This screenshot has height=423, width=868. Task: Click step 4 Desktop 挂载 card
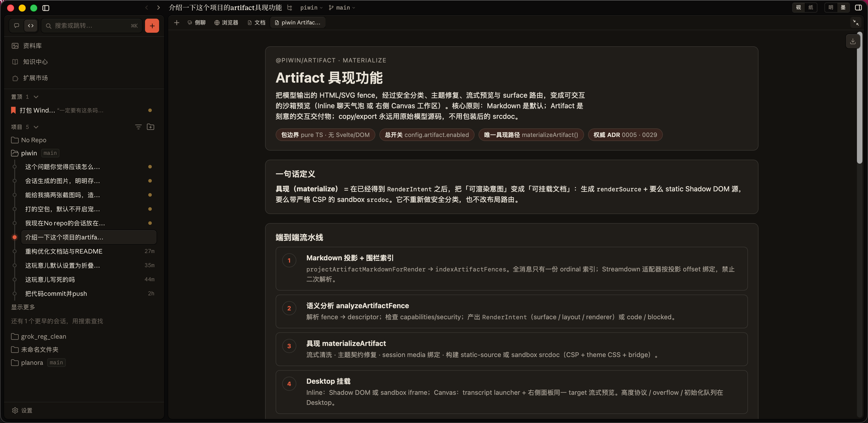(x=512, y=392)
